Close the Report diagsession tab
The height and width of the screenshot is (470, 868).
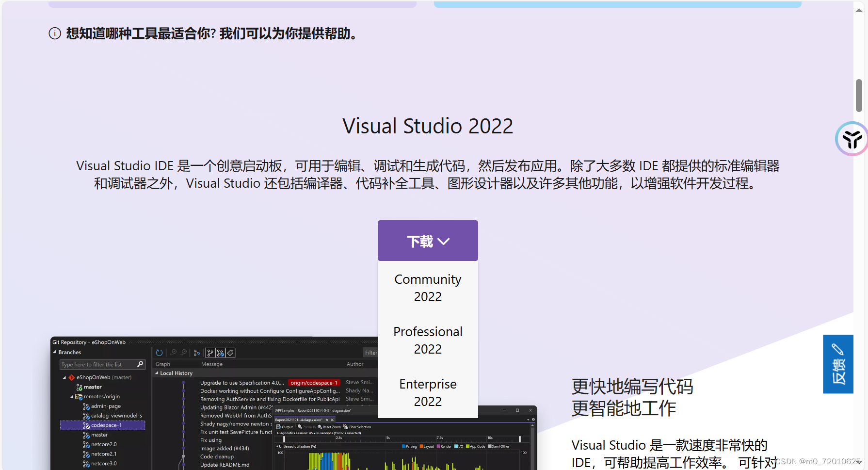pyautogui.click(x=332, y=420)
